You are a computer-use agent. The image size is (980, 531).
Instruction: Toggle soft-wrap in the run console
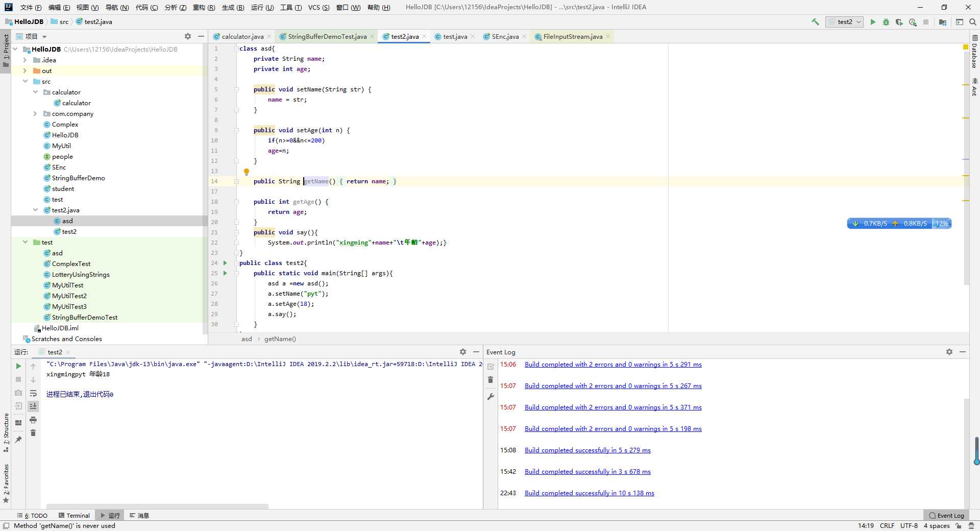33,393
